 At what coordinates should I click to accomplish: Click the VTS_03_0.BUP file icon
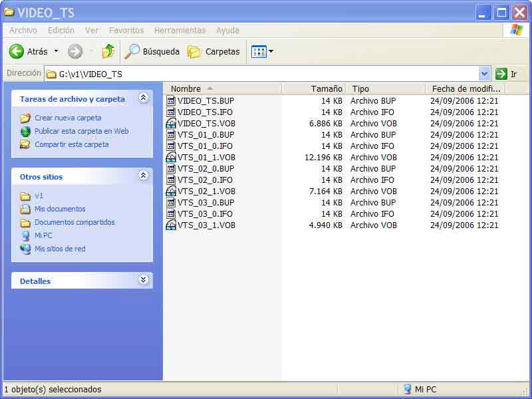(172, 203)
